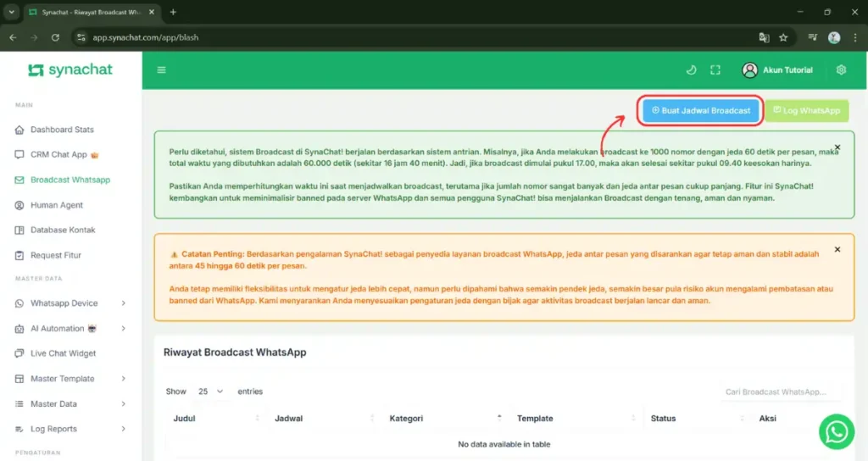This screenshot has width=868, height=461.
Task: Click the Log Reports icon
Action: pyautogui.click(x=19, y=429)
